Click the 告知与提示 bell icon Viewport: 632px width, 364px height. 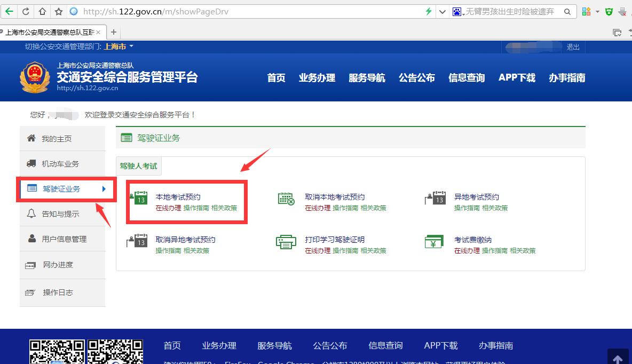tap(30, 214)
